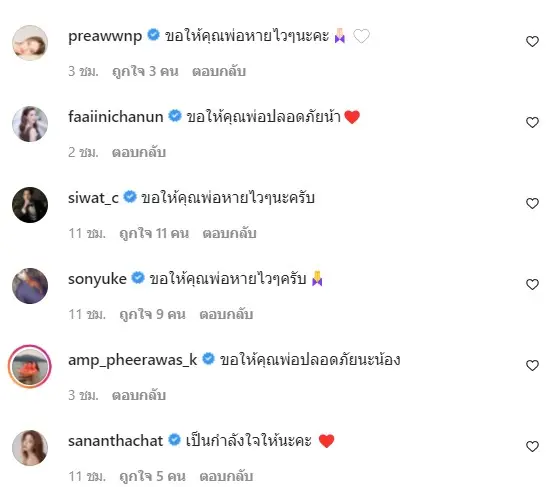This screenshot has width=552, height=487.
Task: Like the comment from faaiinichanun
Action: (x=532, y=123)
